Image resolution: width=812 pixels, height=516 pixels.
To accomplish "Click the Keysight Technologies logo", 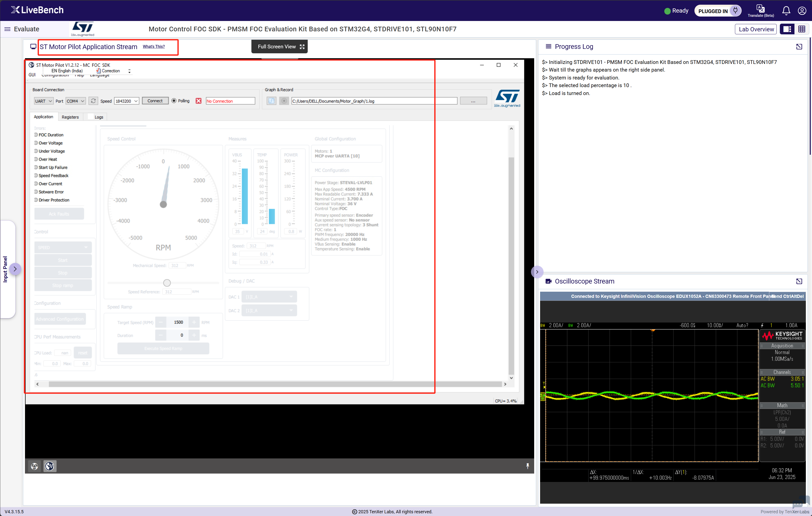I will [x=782, y=336].
